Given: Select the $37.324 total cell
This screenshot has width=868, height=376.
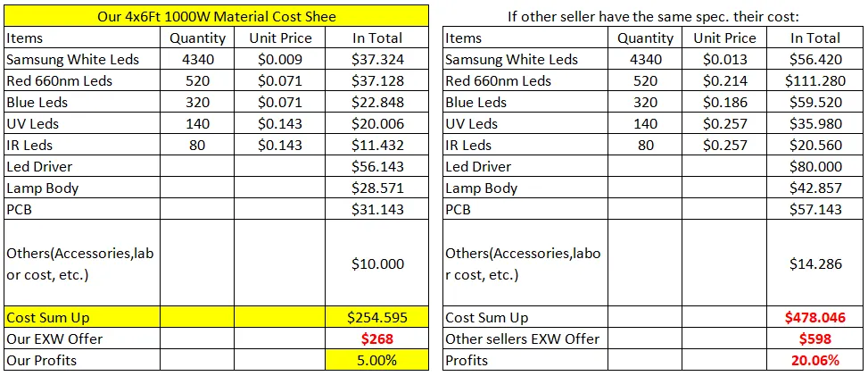Looking at the screenshot, I should tap(377, 60).
